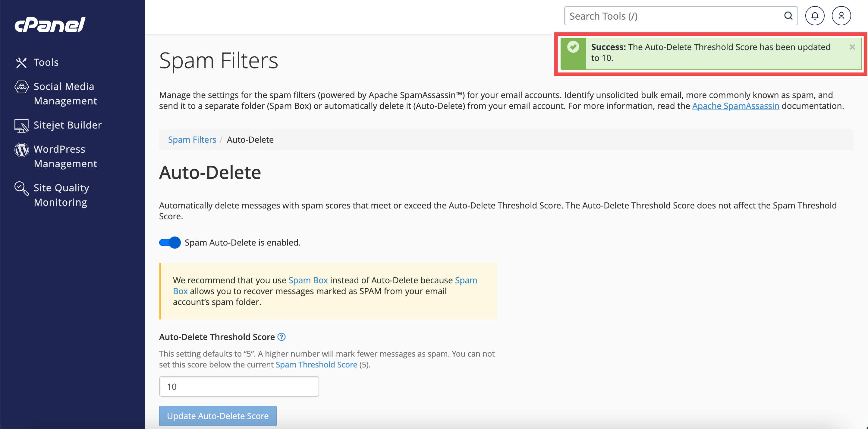Click the Update Auto-Delete Score button

pyautogui.click(x=218, y=416)
